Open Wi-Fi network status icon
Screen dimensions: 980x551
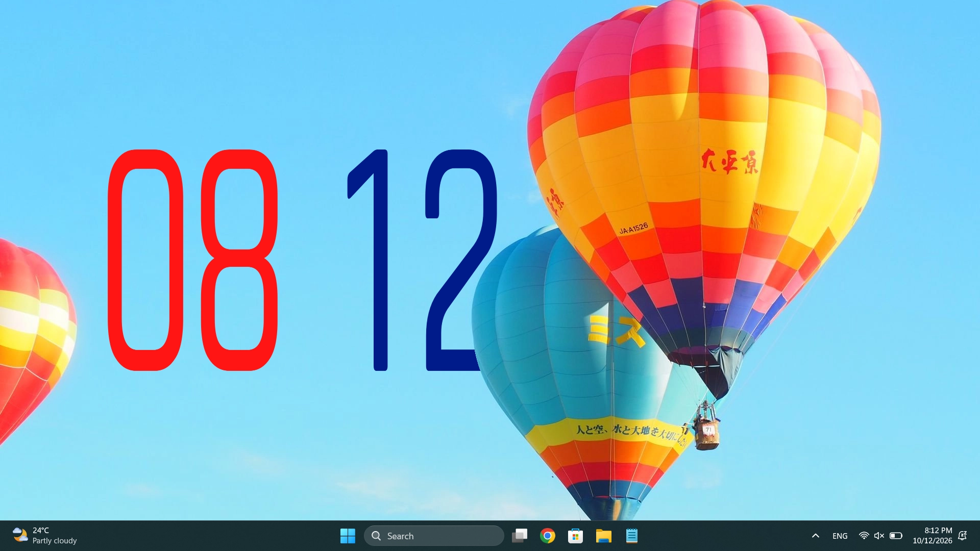pyautogui.click(x=864, y=536)
